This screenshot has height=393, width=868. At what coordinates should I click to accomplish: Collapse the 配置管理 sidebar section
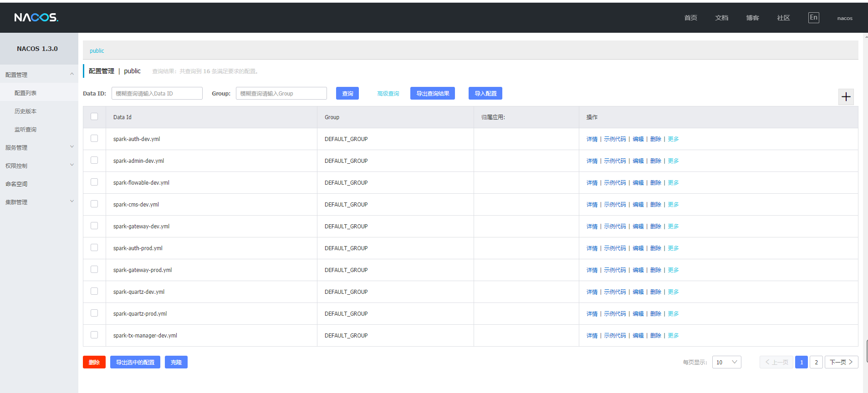coord(39,74)
